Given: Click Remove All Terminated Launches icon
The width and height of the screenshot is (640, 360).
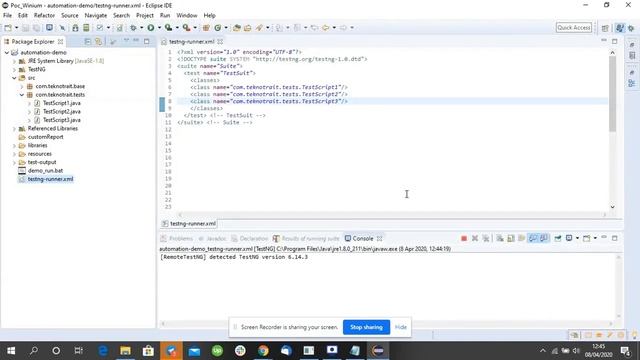Looking at the screenshot, I should [486, 238].
